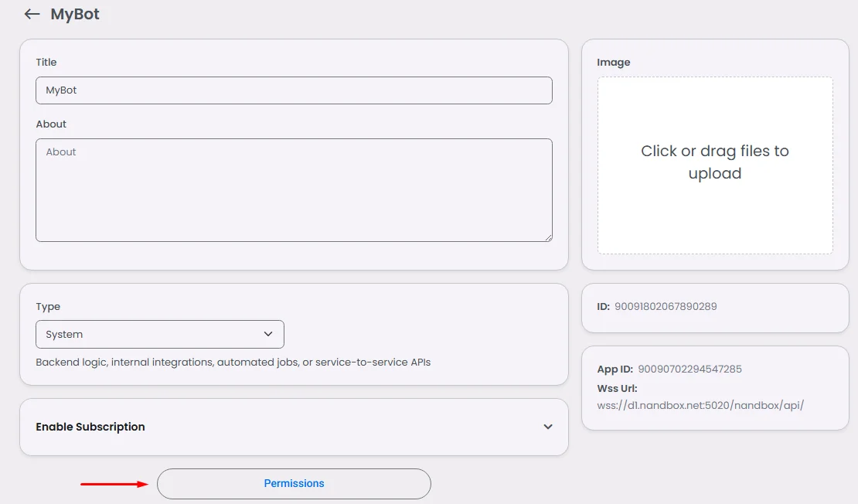
Task: Click the About field label
Action: coord(51,124)
